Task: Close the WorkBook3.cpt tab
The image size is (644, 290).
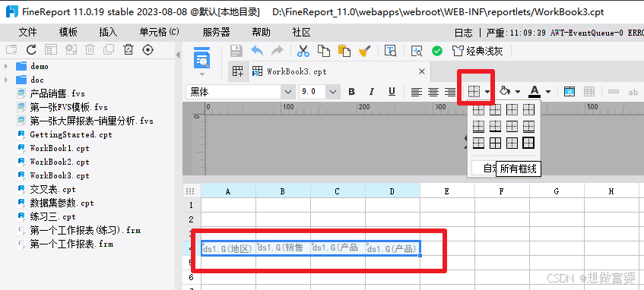Action: click(422, 71)
